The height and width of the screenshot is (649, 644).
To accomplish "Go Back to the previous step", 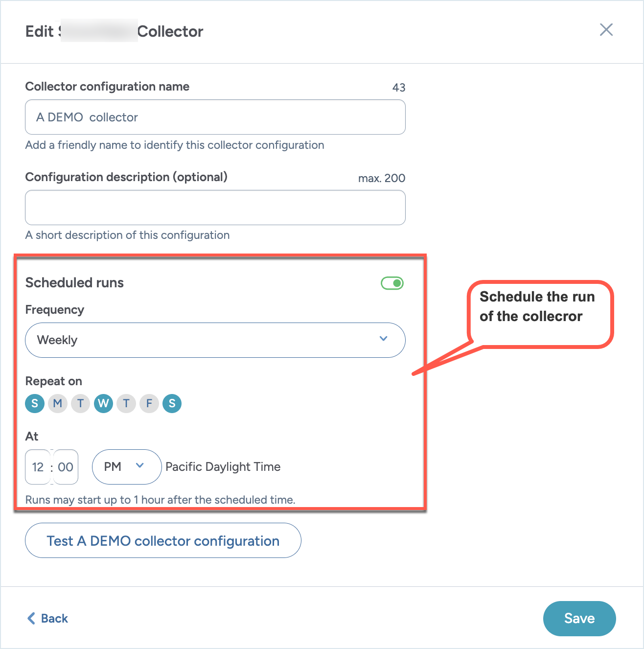I will (54, 618).
